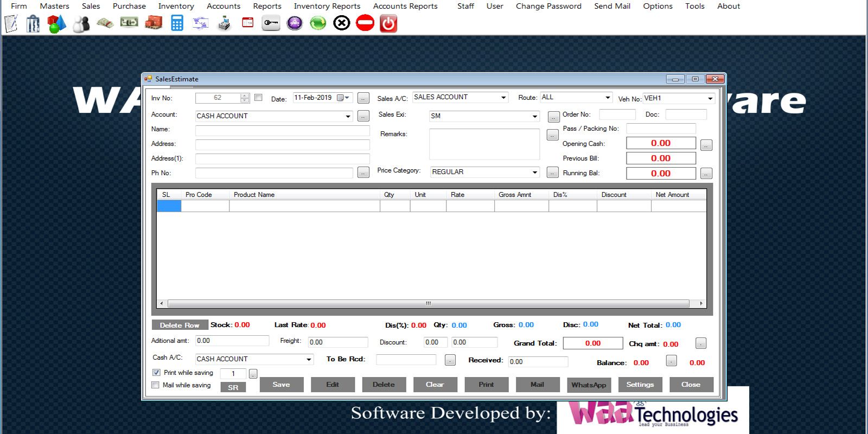This screenshot has height=434, width=868.
Task: Expand the Price Category dropdown
Action: 534,172
